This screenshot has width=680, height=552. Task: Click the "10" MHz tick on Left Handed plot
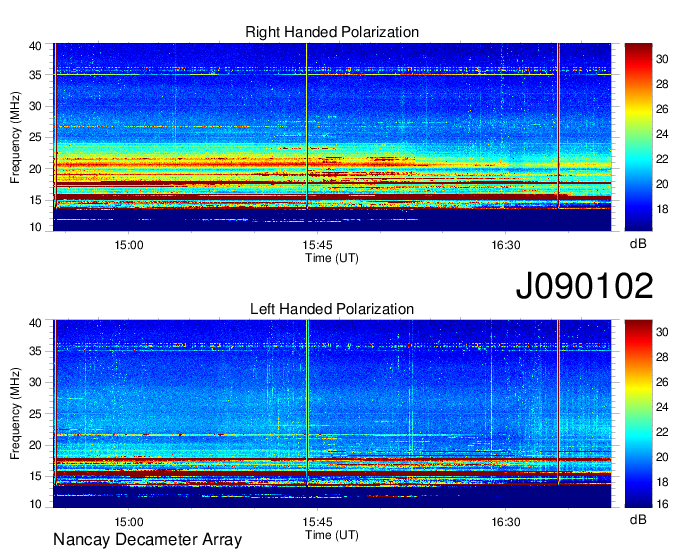[x=35, y=504]
